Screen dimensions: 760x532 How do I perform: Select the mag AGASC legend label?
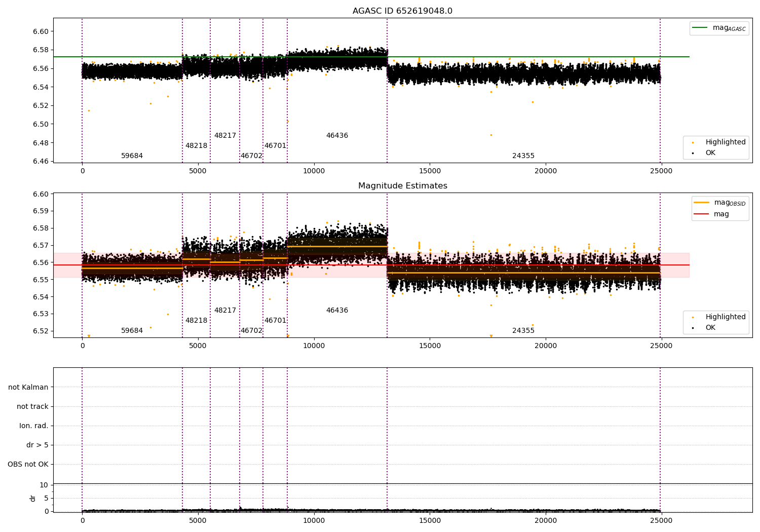tap(729, 28)
